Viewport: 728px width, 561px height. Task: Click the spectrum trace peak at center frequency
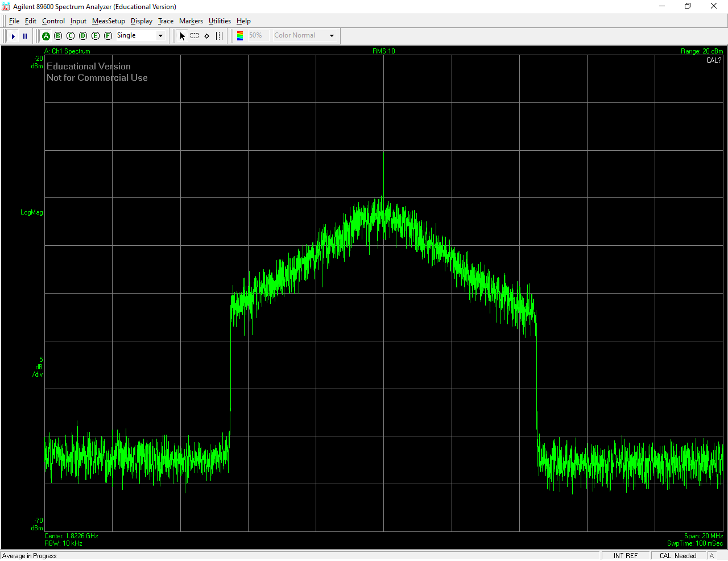(383, 152)
